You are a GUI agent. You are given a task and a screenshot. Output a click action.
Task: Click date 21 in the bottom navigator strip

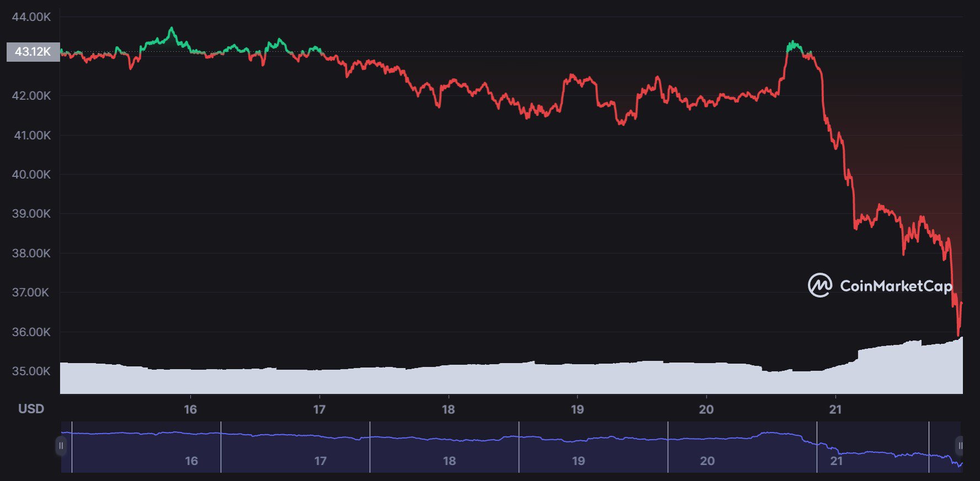(x=837, y=461)
